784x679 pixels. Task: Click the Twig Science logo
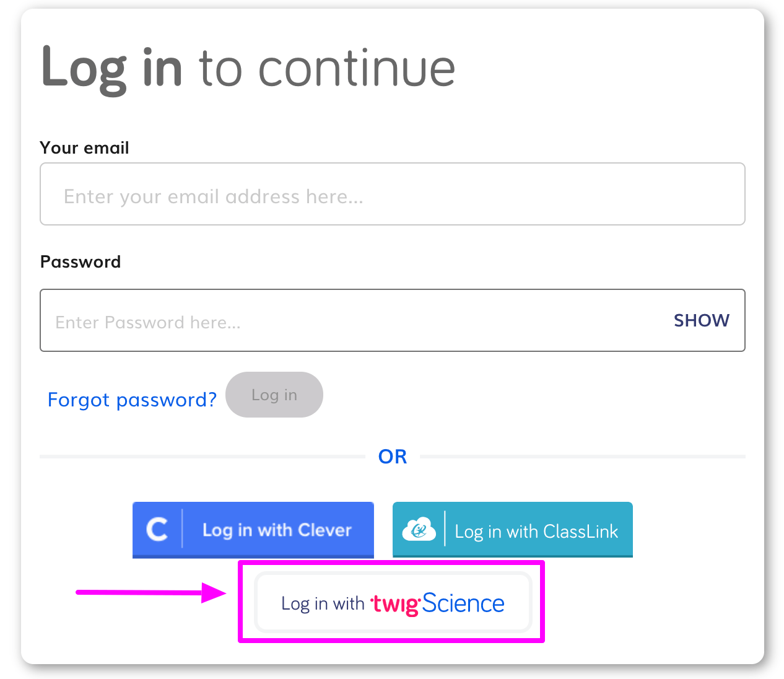[x=437, y=602]
